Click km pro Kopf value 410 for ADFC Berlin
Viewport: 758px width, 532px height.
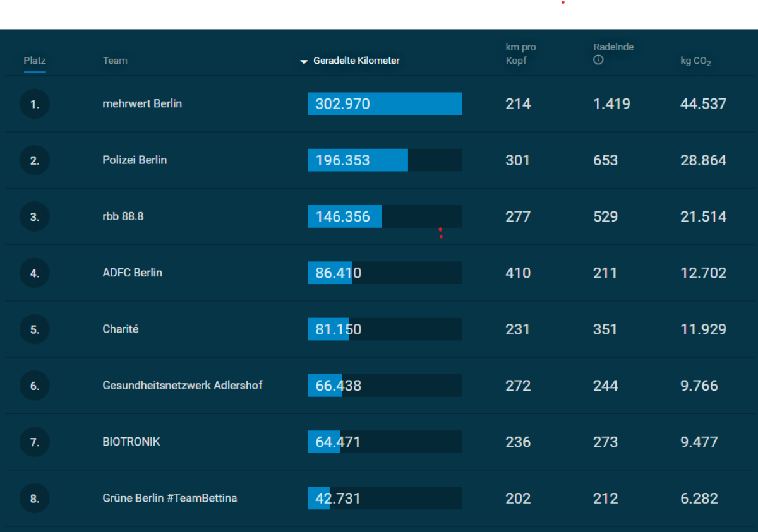(x=518, y=273)
